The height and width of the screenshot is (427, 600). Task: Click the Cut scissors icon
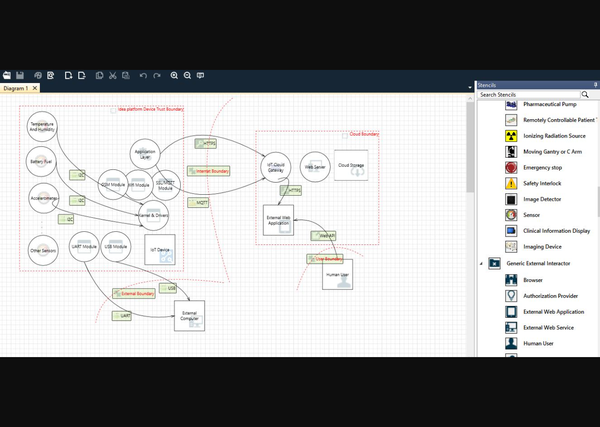[113, 75]
